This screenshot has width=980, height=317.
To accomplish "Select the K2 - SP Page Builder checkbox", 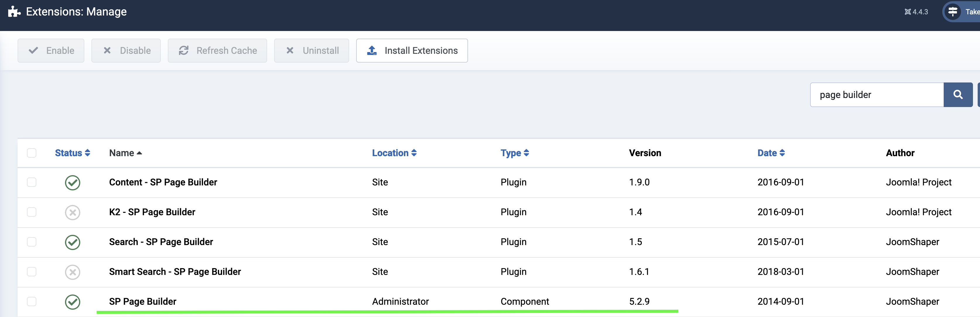I will [32, 212].
